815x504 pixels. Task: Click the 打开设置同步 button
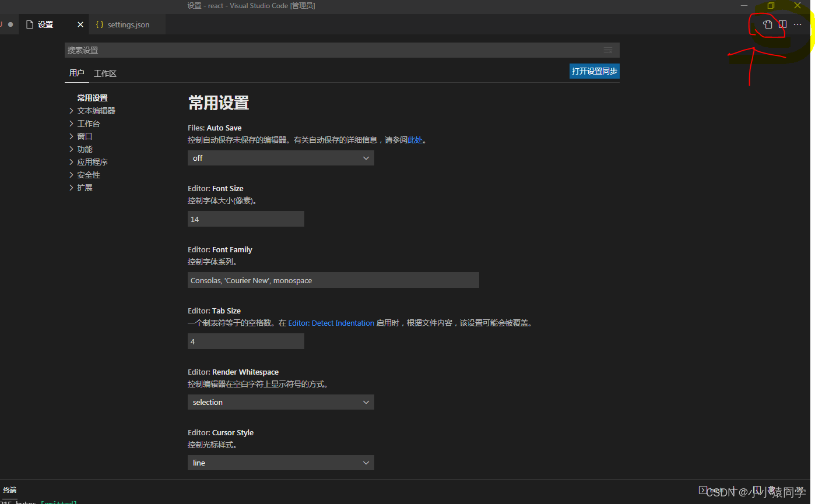[x=595, y=71]
